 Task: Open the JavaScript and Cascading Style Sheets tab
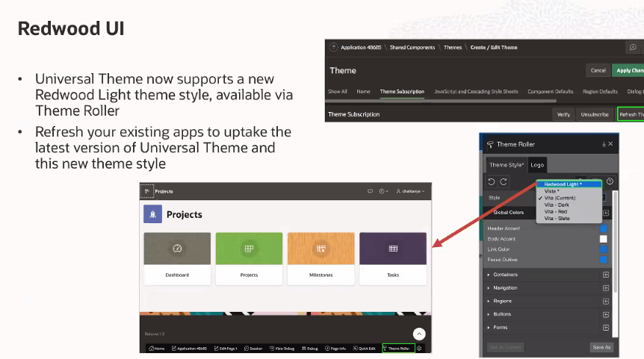pos(476,92)
